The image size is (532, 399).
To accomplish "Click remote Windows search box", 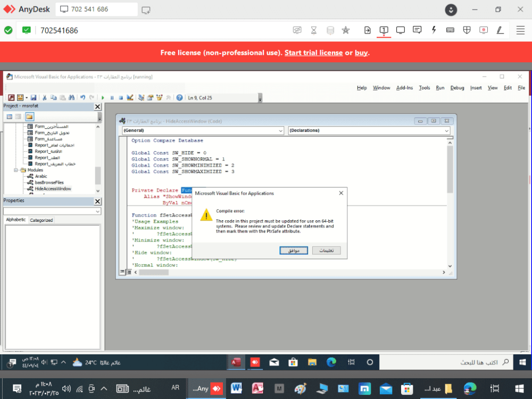I will 445,362.
